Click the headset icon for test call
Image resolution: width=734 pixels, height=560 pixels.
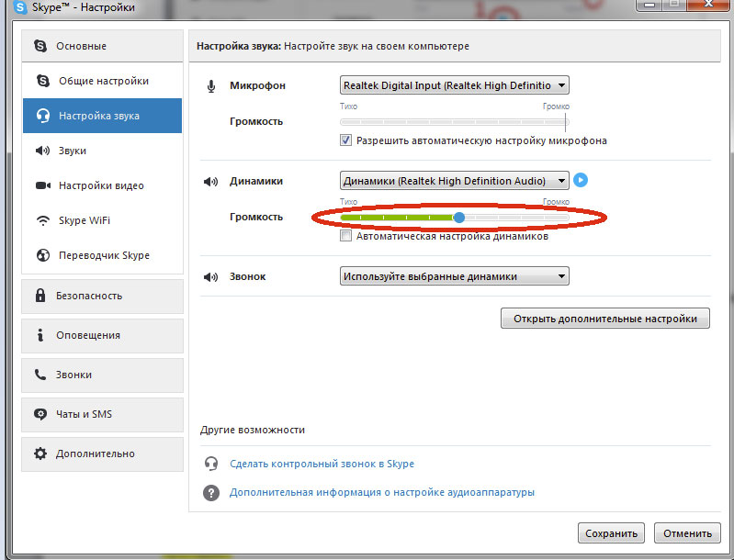(x=211, y=464)
